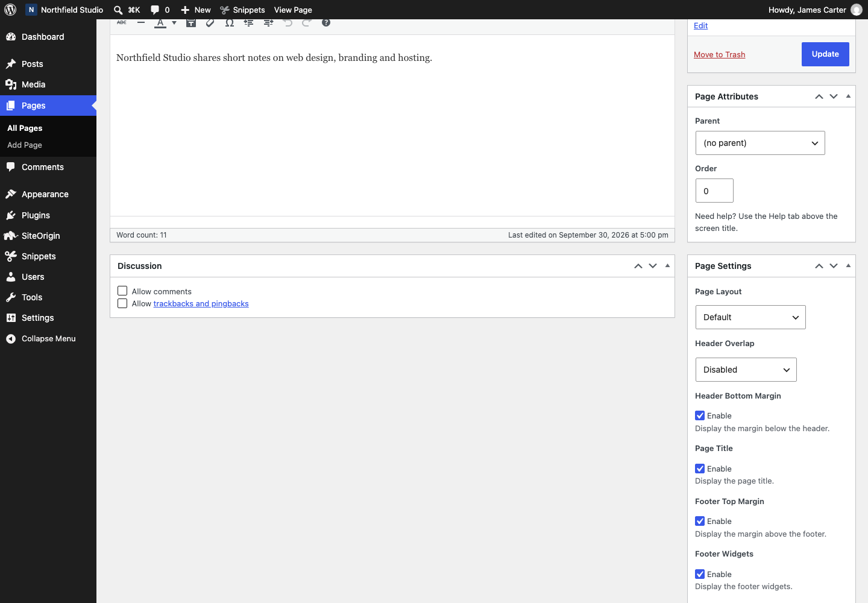868x603 pixels.
Task: Clear formatting with the eraser icon
Action: click(x=210, y=23)
